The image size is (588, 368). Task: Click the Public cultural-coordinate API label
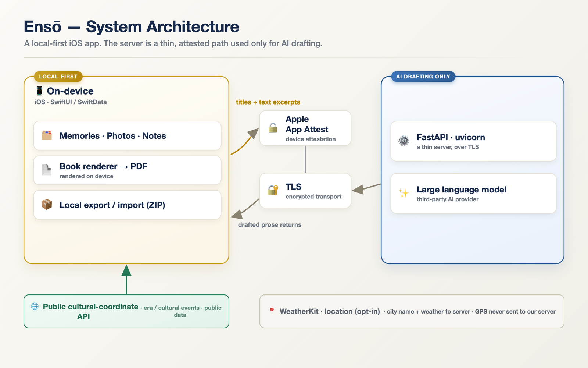(x=90, y=311)
